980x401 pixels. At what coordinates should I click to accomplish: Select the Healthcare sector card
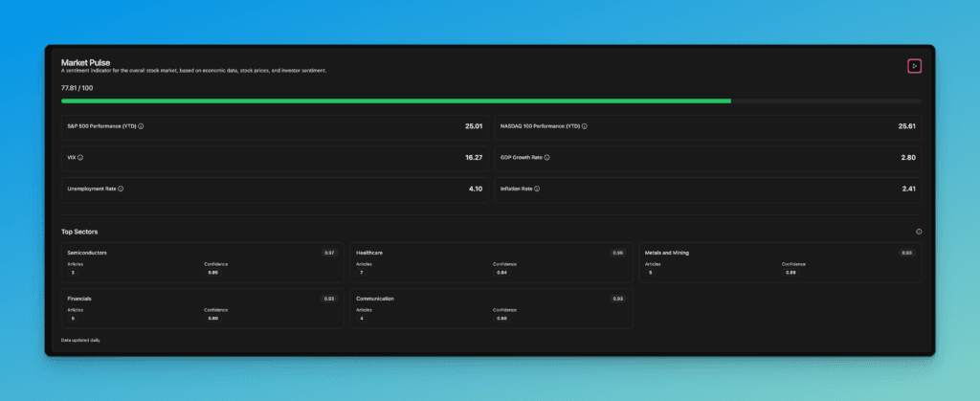489,263
